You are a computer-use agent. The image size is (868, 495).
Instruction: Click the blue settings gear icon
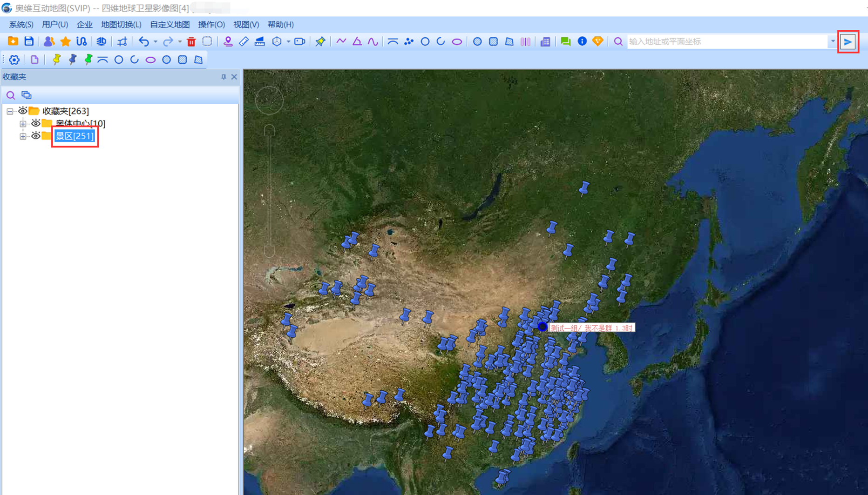click(14, 60)
